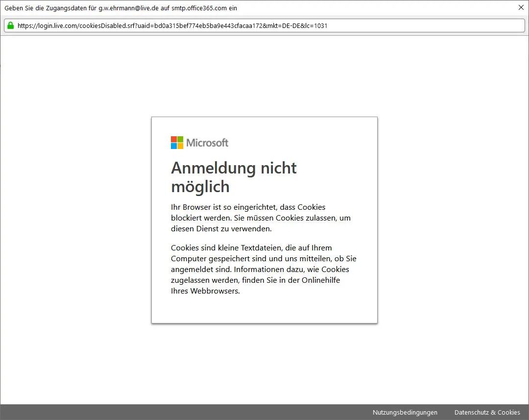Click 'Ihres Webbrowsers.' at the message end
This screenshot has width=529, height=420.
pyautogui.click(x=205, y=291)
